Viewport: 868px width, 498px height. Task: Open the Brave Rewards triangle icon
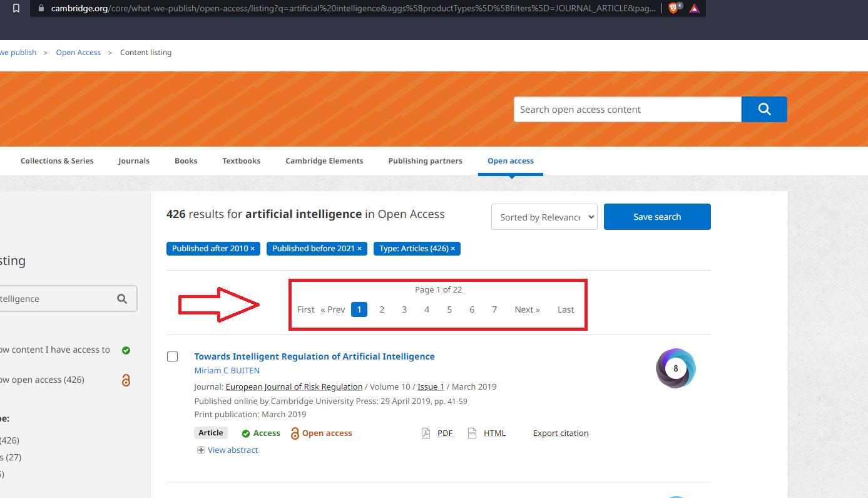tap(694, 8)
